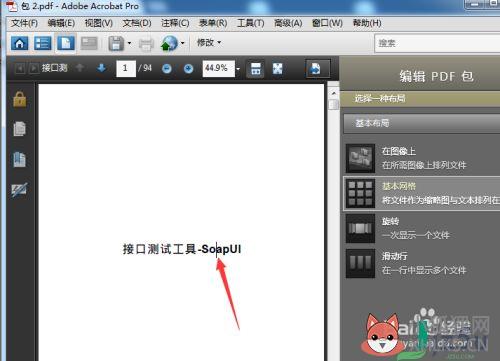Click the zoom in plus icon
Screen dimensions: 500x361
[x=188, y=69]
